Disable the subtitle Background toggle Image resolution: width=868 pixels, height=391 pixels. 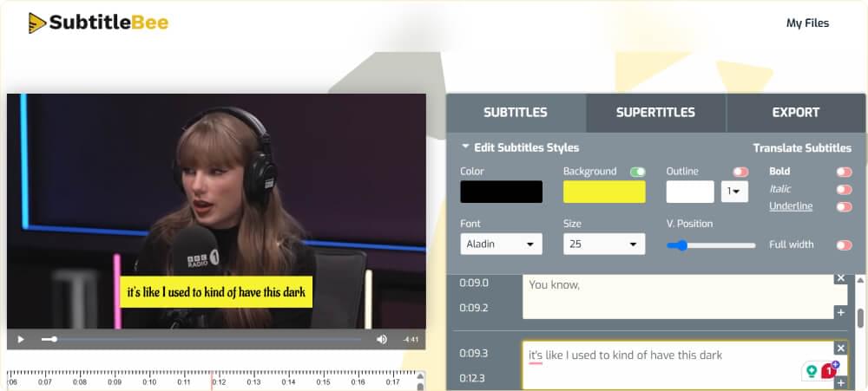pyautogui.click(x=638, y=172)
